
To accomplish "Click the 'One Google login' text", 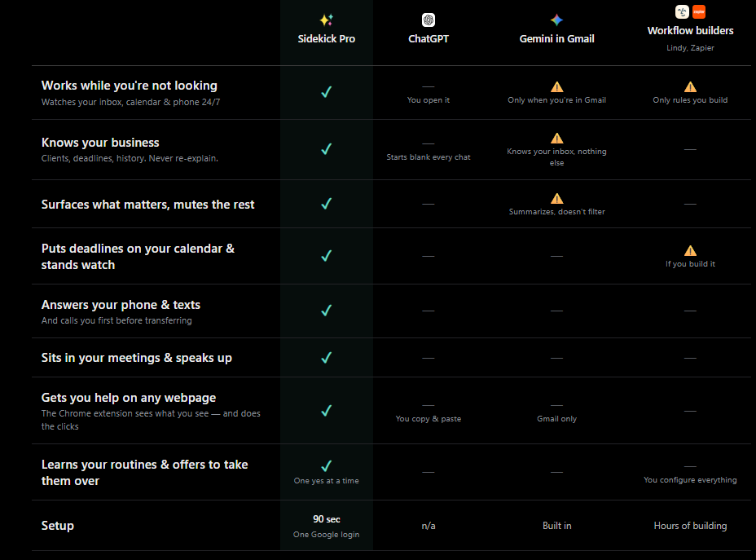I will tap(327, 535).
